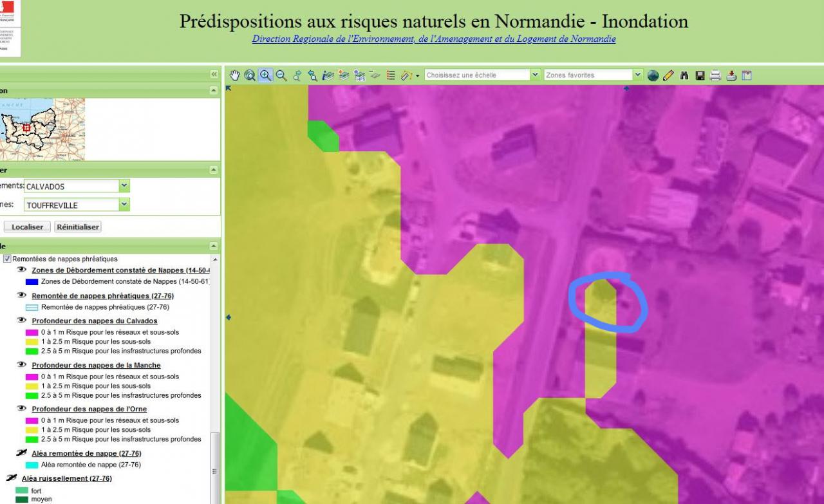This screenshot has width=824, height=504.
Task: Collapse the left side panel with double chevron
Action: [214, 75]
